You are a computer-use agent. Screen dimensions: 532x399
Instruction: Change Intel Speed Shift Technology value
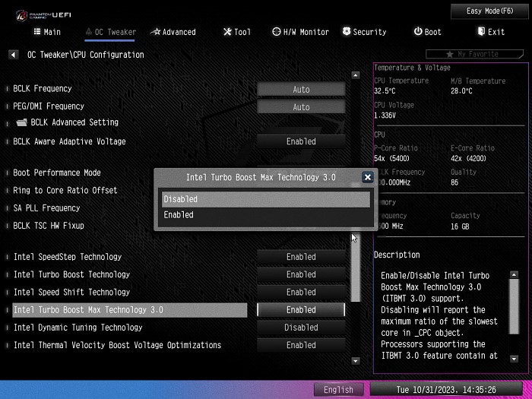[x=301, y=292]
